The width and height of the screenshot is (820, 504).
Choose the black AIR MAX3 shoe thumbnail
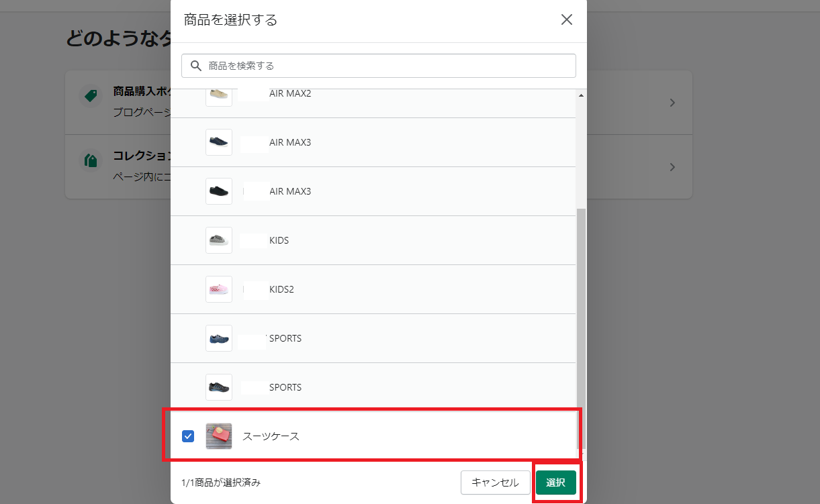[x=218, y=191]
